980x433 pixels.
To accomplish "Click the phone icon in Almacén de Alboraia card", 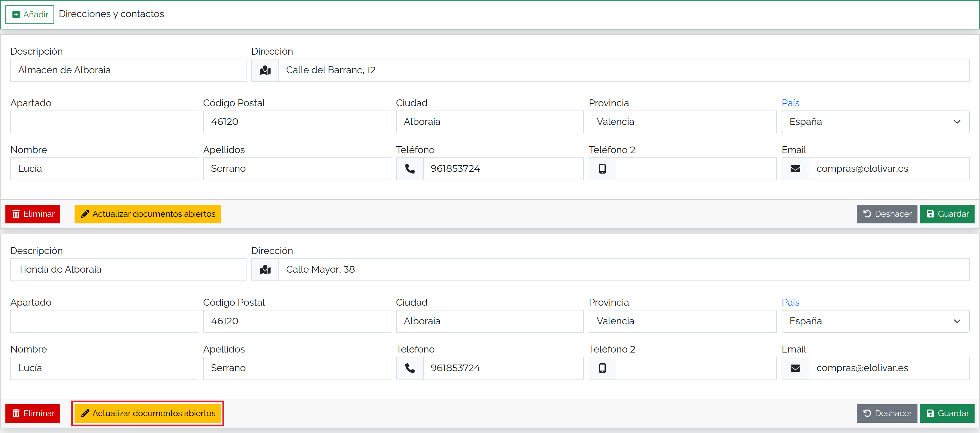I will [x=410, y=169].
